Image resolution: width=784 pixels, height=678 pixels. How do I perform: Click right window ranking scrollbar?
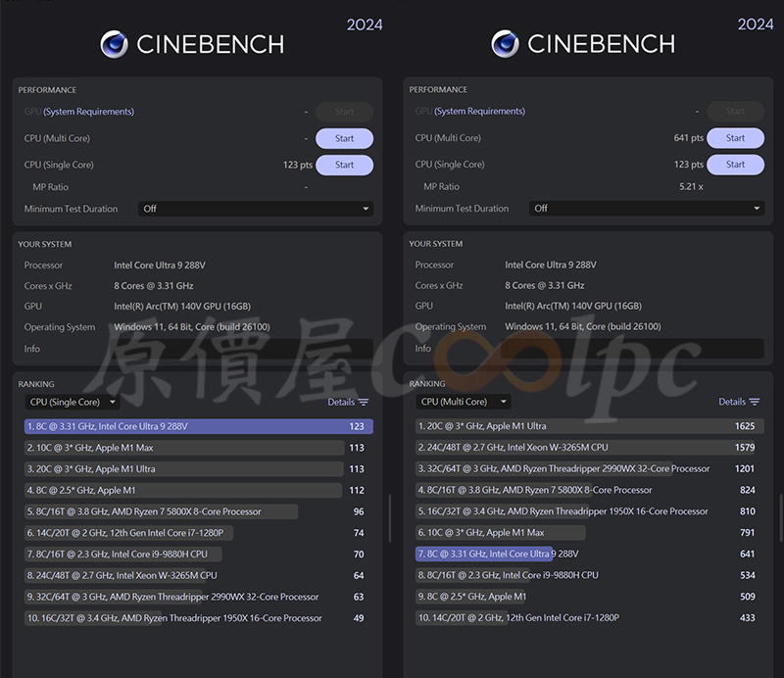coord(780,517)
